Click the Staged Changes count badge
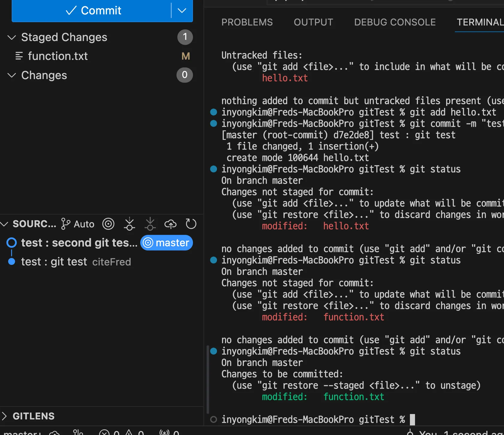 pos(185,37)
